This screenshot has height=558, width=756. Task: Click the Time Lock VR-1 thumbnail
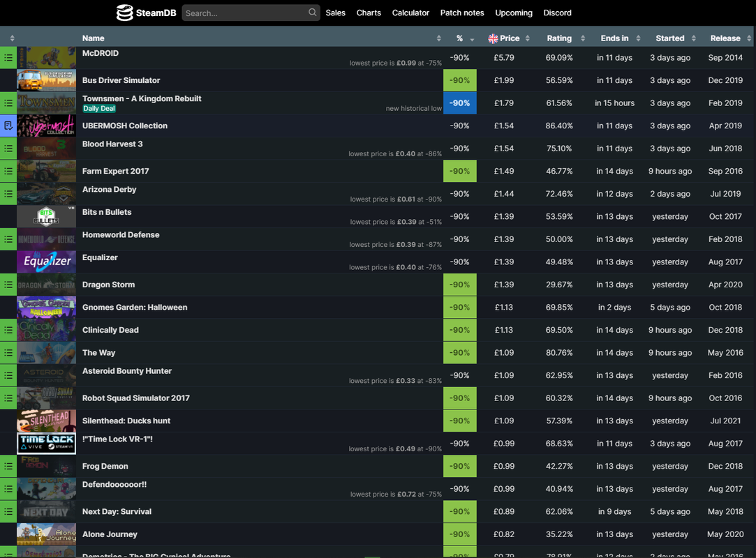pyautogui.click(x=46, y=444)
